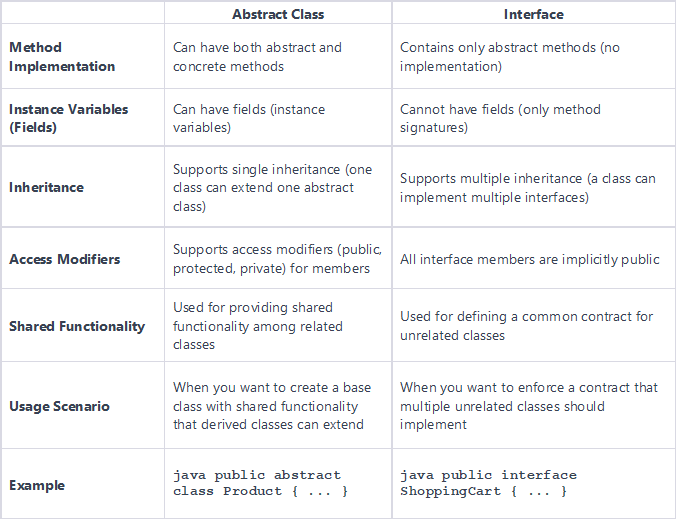Click the 'interface ShoppingCart' code example

click(x=488, y=483)
